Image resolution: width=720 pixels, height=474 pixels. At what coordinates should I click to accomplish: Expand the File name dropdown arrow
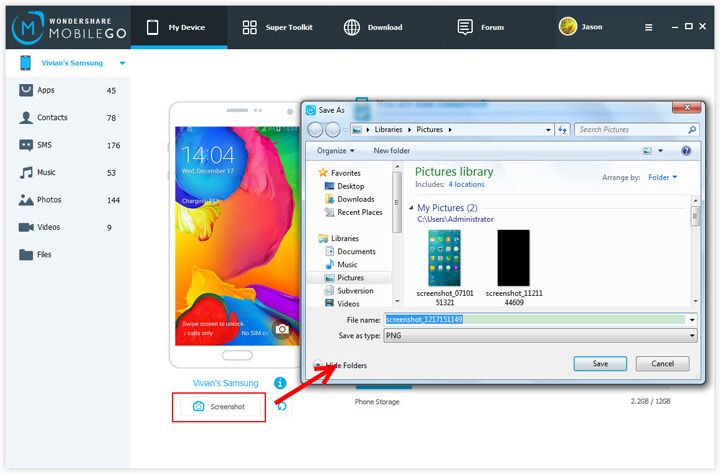(x=692, y=320)
